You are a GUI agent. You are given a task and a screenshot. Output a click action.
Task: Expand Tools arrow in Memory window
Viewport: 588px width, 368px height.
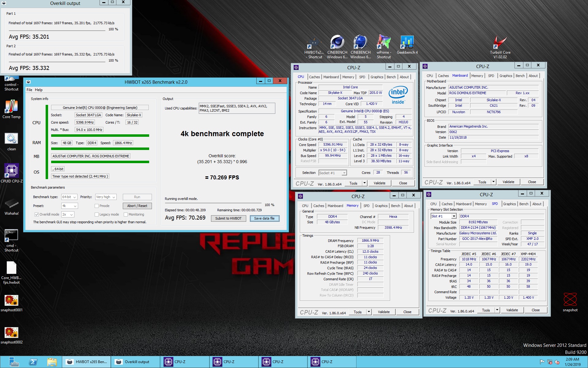coord(369,312)
